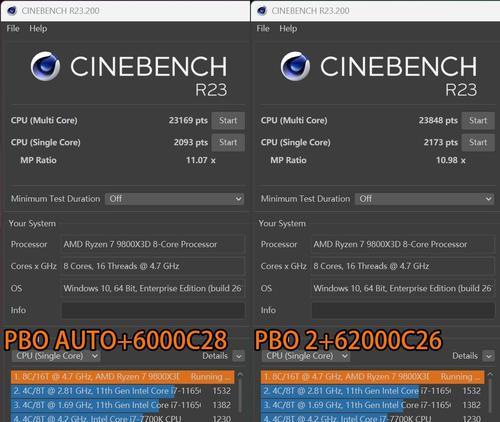Click the 10.98 x MP Ratio value
The width and height of the screenshot is (500, 422).
coord(451,160)
